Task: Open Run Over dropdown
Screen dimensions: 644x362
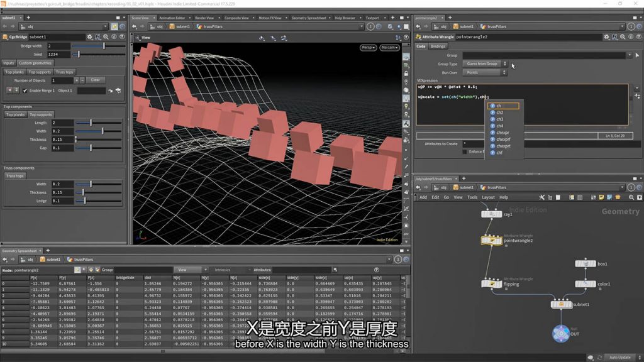Action: coord(485,73)
